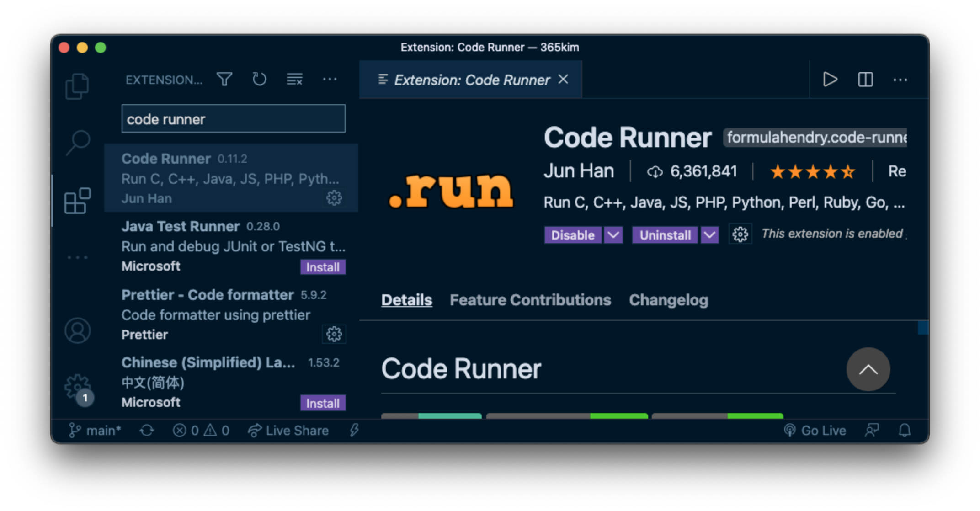Switch to the Feature Contributions tab
Screen dimensions: 980x511
(x=530, y=300)
